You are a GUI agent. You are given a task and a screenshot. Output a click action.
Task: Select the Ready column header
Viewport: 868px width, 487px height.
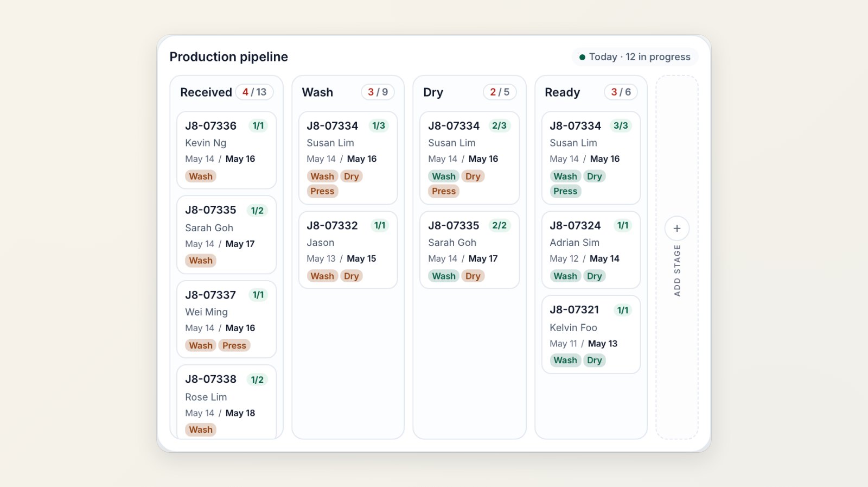point(562,92)
